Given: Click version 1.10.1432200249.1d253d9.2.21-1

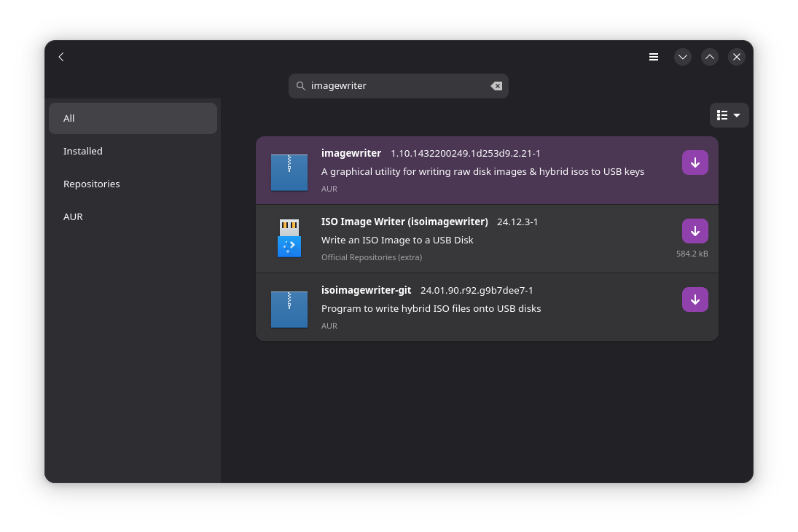Looking at the screenshot, I should [465, 153].
